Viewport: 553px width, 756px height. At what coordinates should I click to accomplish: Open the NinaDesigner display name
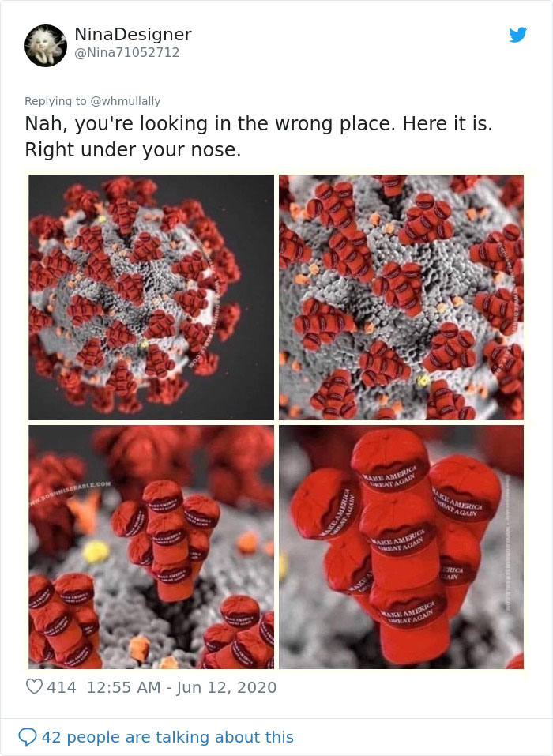coord(133,34)
